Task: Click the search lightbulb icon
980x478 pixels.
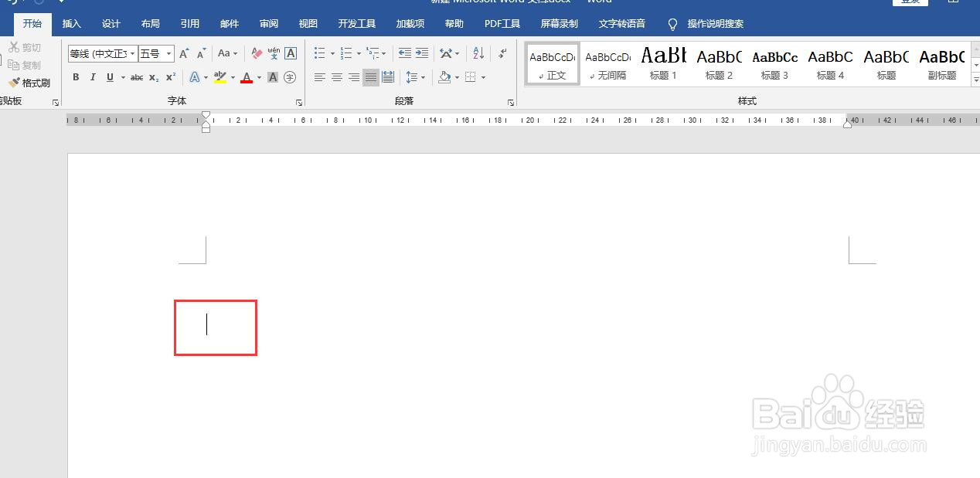Action: pos(672,24)
